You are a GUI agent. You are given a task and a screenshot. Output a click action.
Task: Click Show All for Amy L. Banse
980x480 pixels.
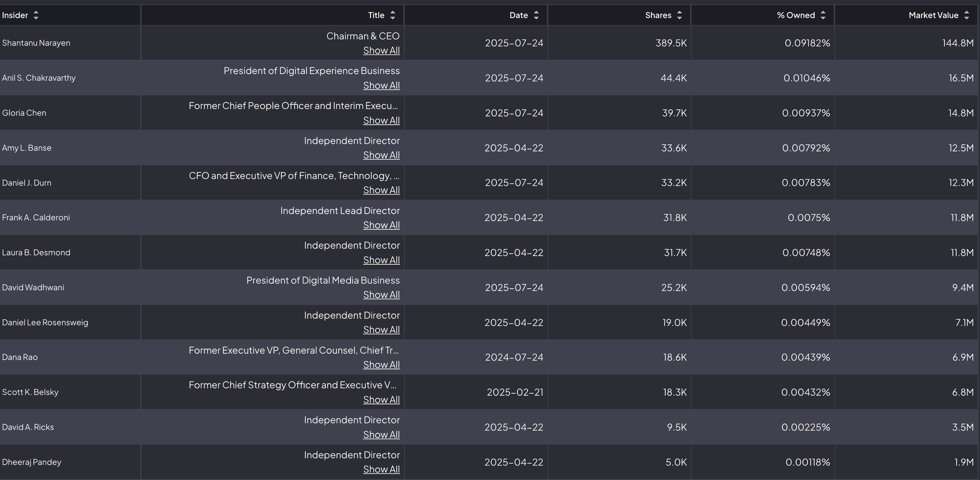(381, 155)
